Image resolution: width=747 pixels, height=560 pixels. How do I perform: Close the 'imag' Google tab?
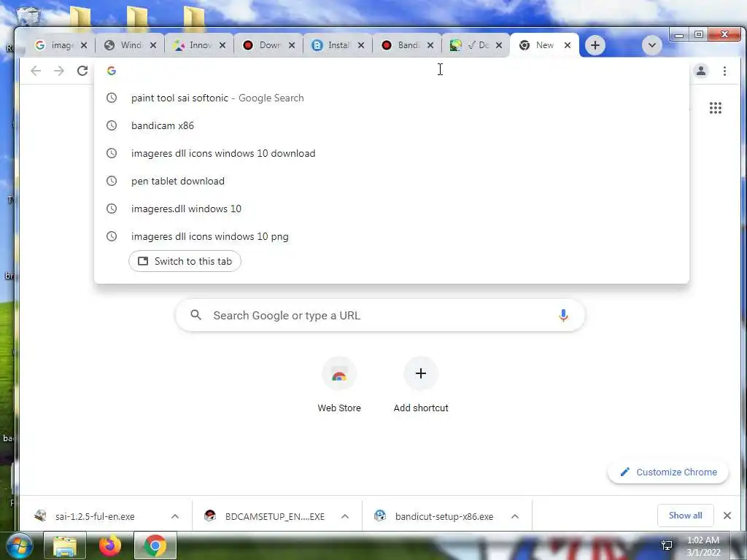84,45
